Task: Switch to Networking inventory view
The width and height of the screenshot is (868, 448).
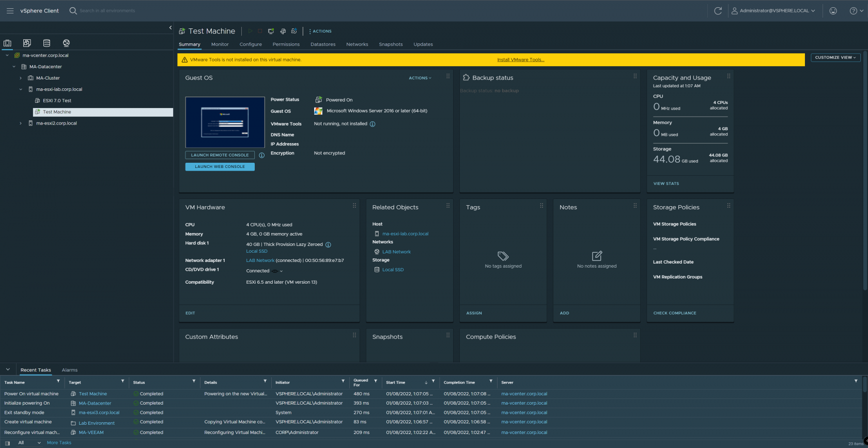Action: (x=66, y=43)
